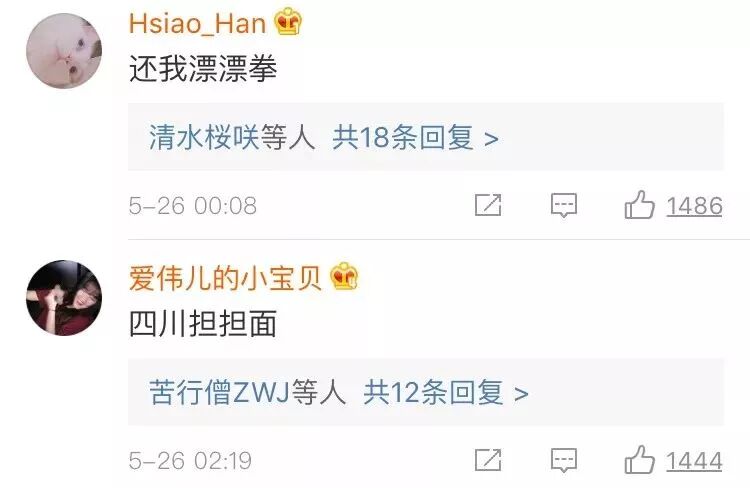Open Hsiao_Han's cat avatar profile

tap(64, 51)
